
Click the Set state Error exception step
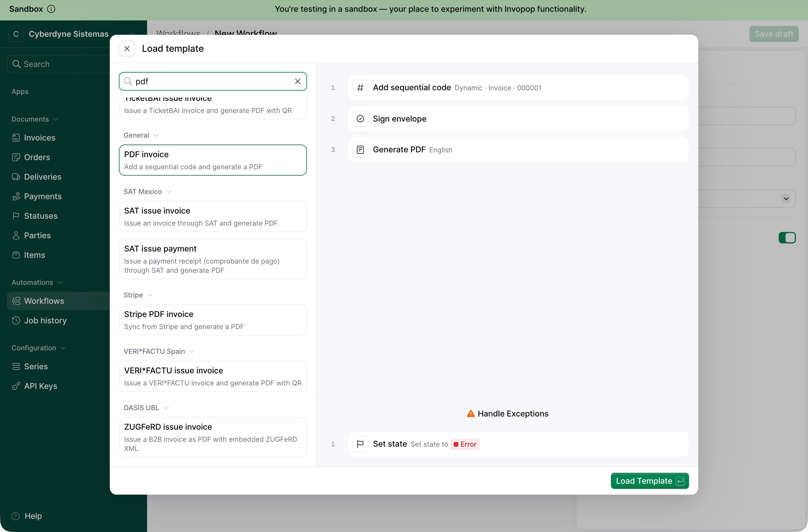(x=518, y=444)
